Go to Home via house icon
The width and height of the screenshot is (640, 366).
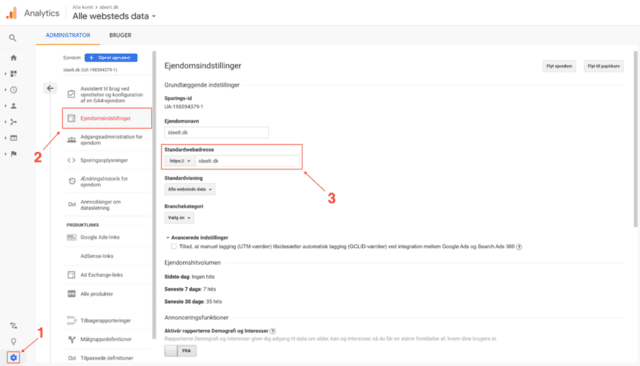(13, 58)
